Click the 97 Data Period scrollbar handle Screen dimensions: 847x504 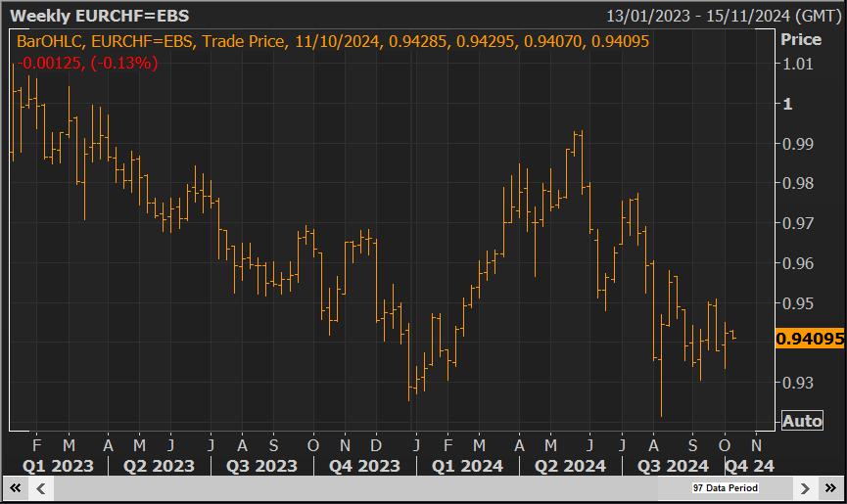(726, 488)
